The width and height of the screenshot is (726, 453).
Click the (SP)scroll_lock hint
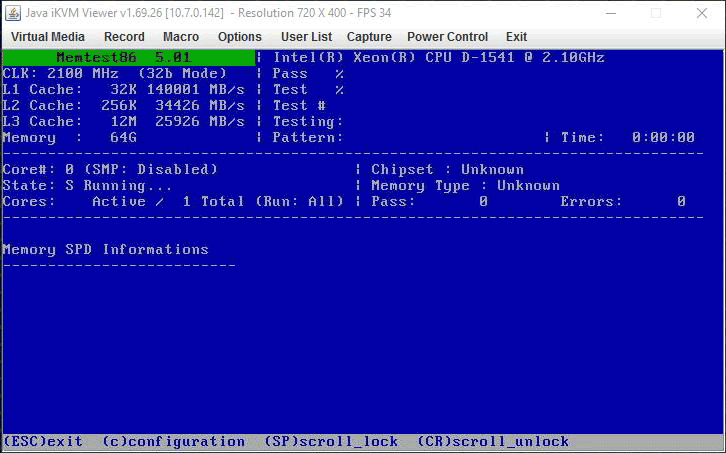(x=331, y=441)
